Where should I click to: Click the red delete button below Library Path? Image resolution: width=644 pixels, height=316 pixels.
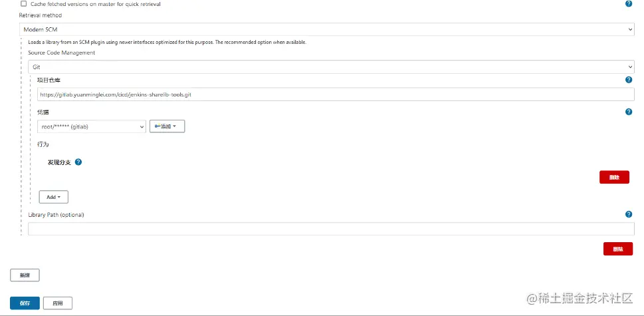pyautogui.click(x=617, y=249)
